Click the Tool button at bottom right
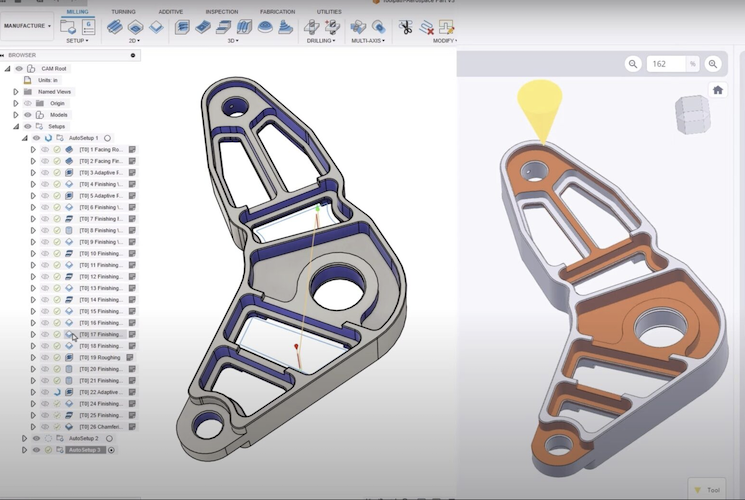The image size is (745, 500). pyautogui.click(x=707, y=490)
